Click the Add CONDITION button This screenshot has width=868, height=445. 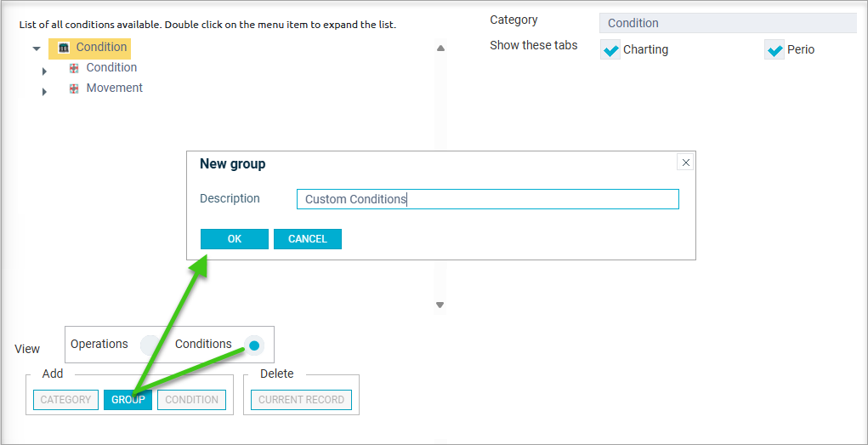(191, 400)
